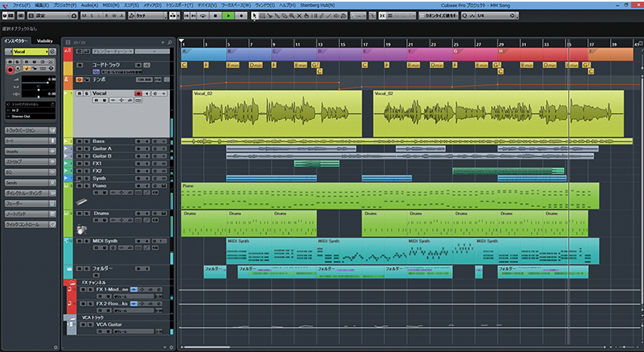Toggle monitor on the FX1 track
Viewport: 644px width, 352px height.
point(146,163)
